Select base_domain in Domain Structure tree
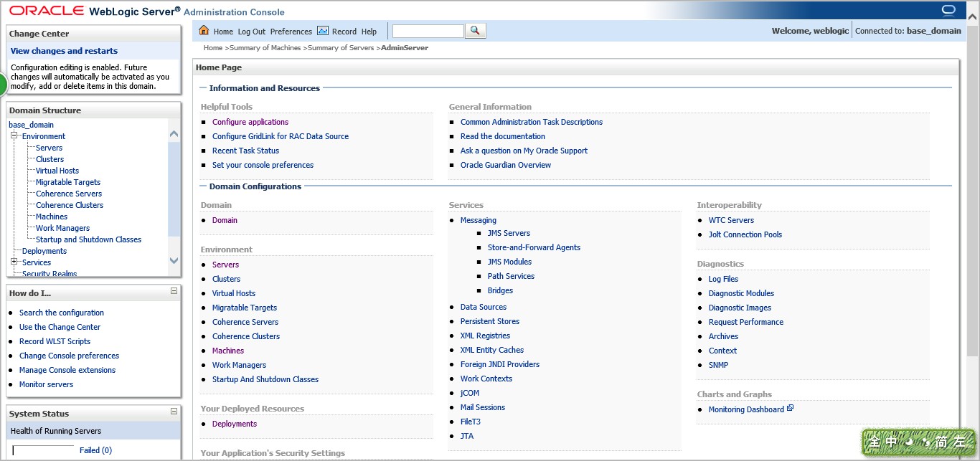 [31, 125]
